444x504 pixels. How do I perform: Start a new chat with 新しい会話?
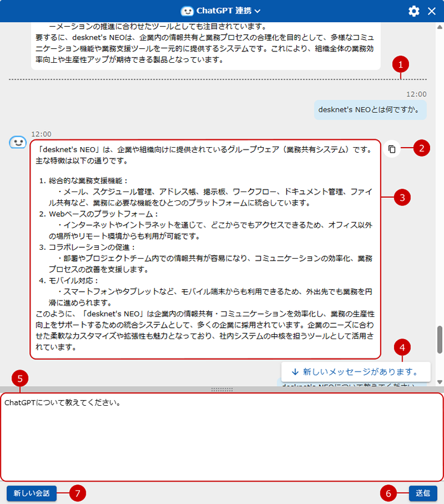tap(32, 493)
